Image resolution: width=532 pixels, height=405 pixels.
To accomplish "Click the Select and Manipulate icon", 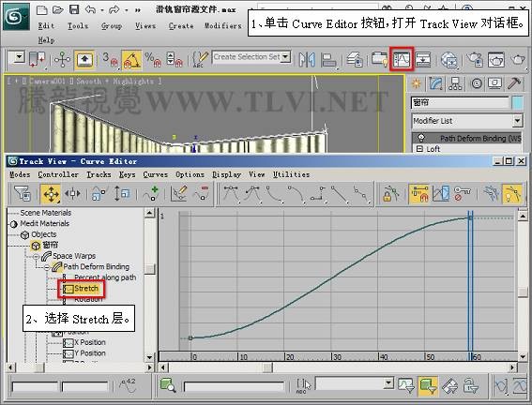I will pos(62,60).
